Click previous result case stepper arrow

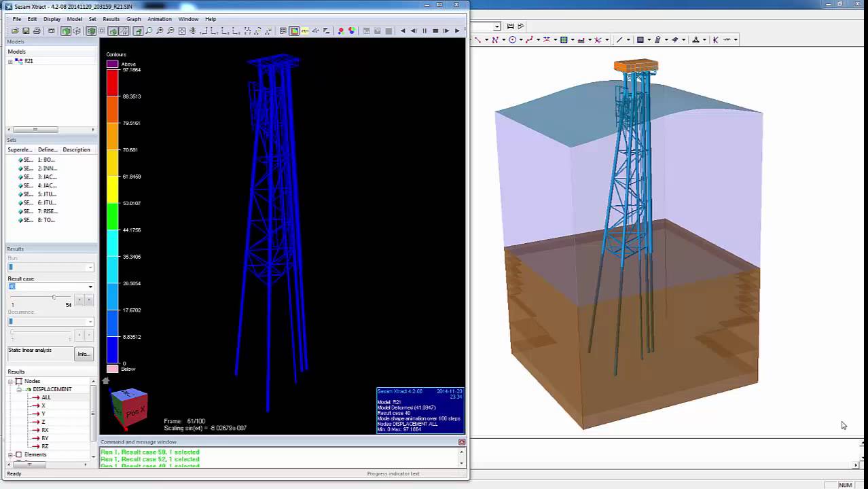click(x=79, y=299)
